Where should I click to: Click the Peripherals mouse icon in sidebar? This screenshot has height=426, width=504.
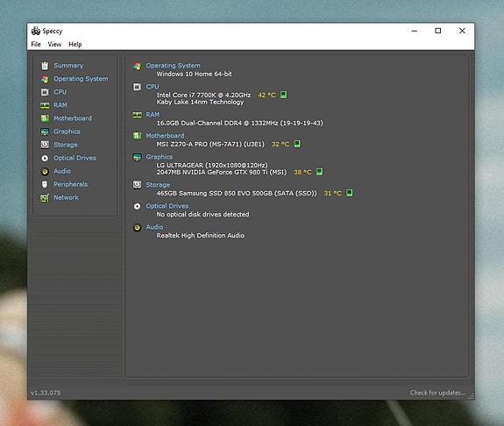45,185
